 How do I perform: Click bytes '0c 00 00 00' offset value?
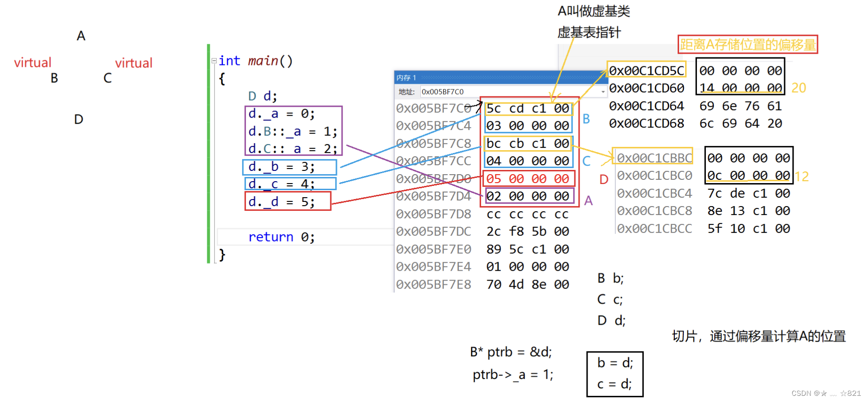[749, 176]
